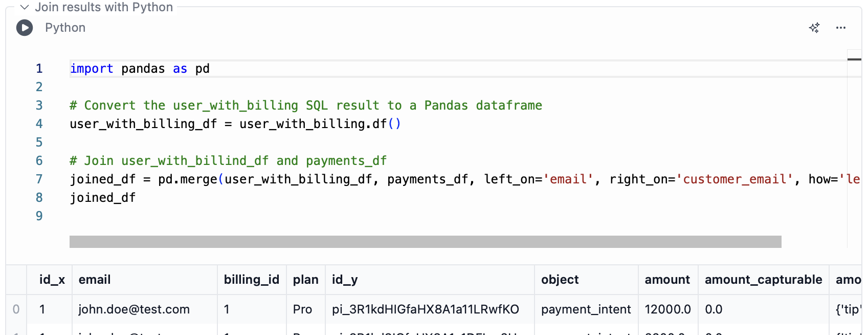This screenshot has height=335, width=868.
Task: Click the code minimap on the right edge
Action: (854, 149)
